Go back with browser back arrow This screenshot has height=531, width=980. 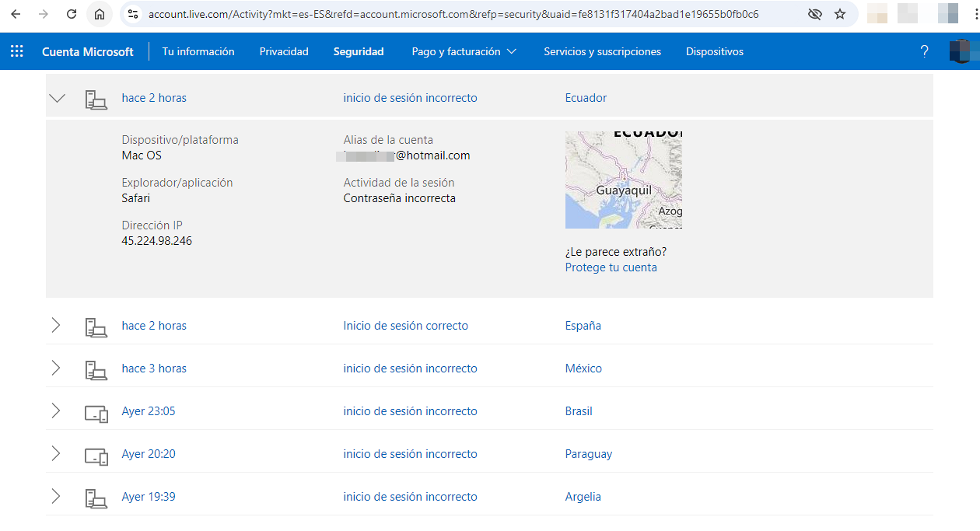tap(16, 14)
